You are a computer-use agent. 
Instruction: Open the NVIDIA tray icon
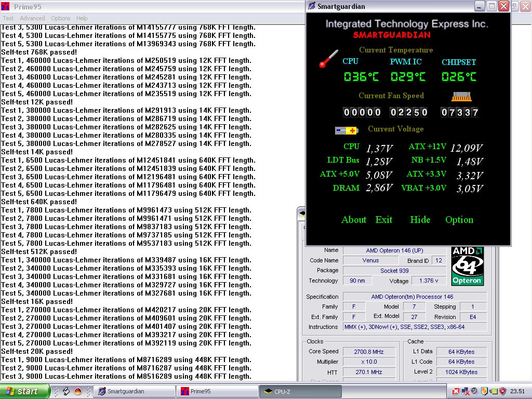tap(494, 392)
